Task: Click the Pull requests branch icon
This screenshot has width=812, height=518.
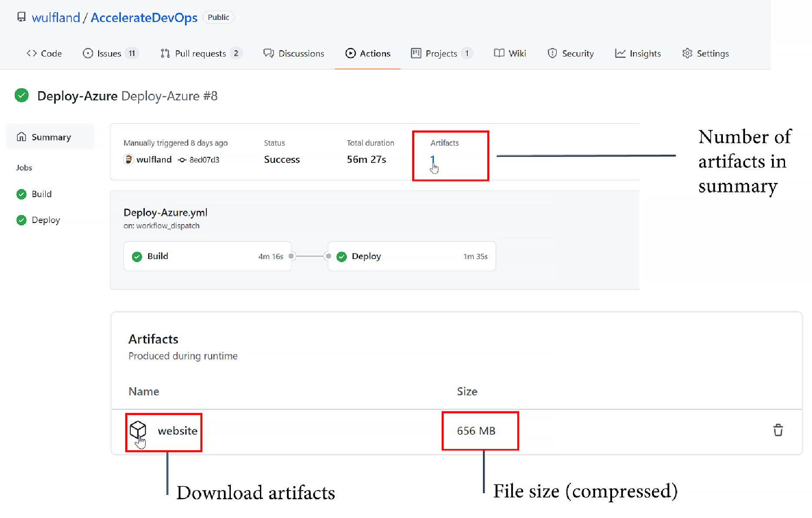Action: tap(165, 53)
